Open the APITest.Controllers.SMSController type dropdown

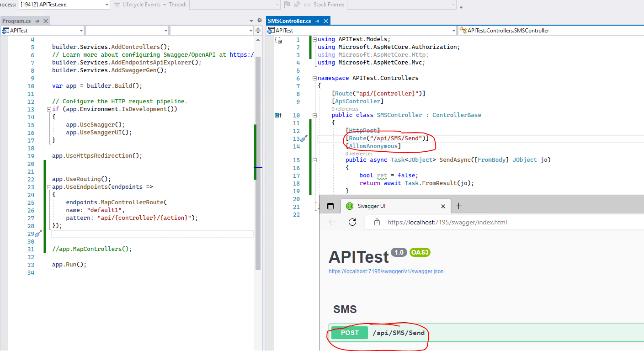(551, 31)
